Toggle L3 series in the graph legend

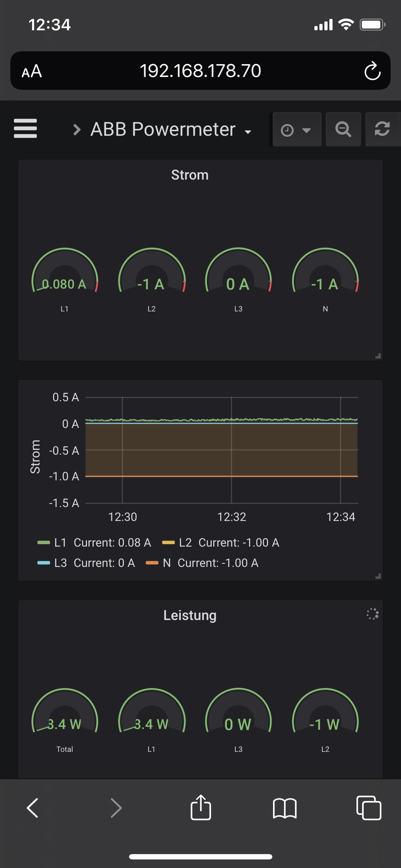point(60,563)
